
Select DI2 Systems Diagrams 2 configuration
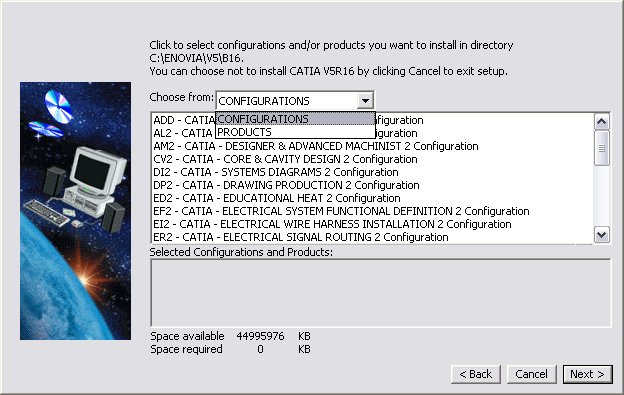pyautogui.click(x=276, y=172)
